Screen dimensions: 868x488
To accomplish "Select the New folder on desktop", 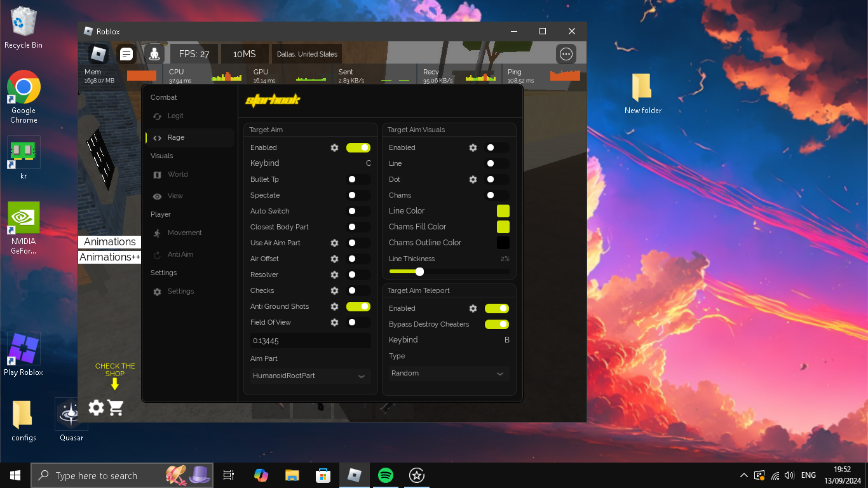I will [642, 93].
